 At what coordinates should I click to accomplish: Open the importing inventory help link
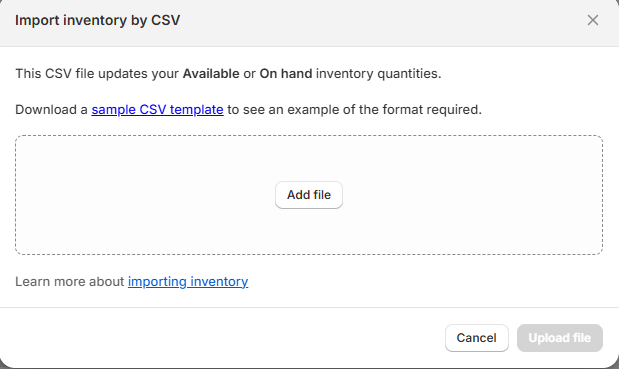(188, 281)
